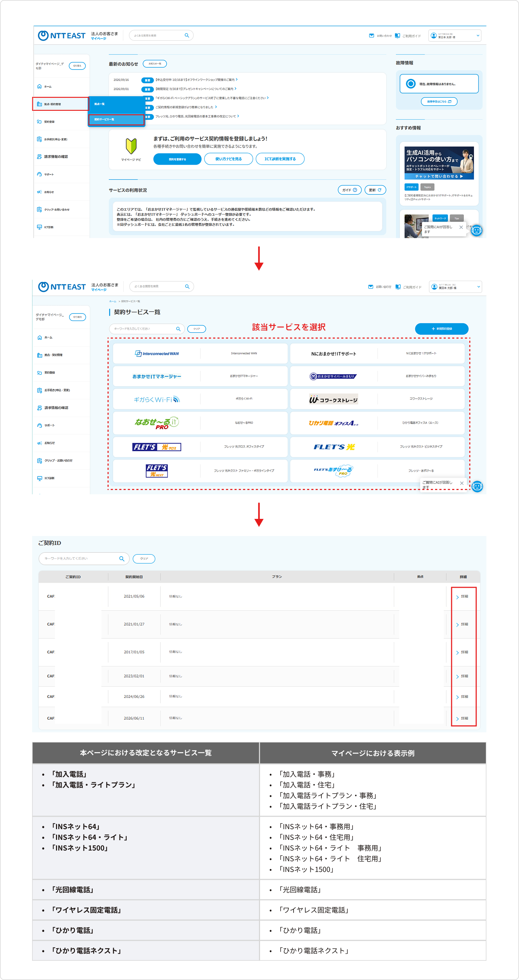Click the サポート headset icon on the home dashboard sidebar

pos(39,174)
